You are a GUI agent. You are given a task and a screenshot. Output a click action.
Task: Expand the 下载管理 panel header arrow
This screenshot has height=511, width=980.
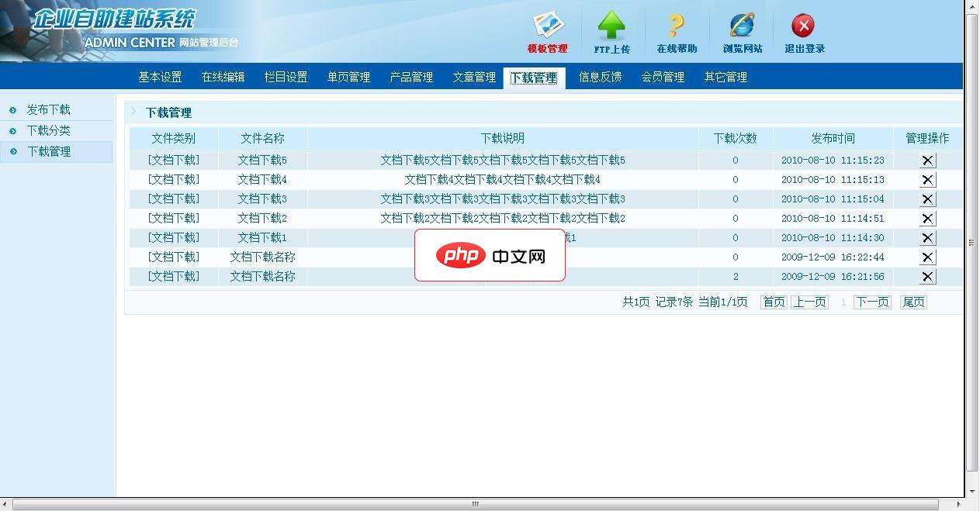[133, 112]
